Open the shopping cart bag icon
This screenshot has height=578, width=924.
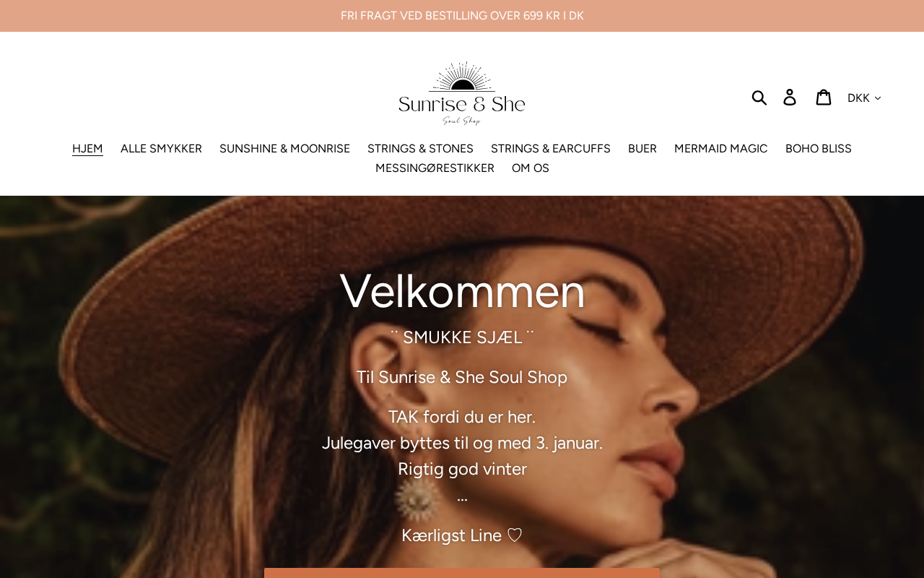pyautogui.click(x=824, y=97)
